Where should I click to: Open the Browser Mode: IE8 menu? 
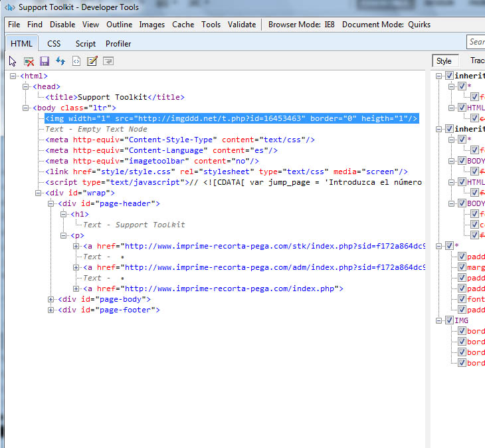tap(301, 25)
